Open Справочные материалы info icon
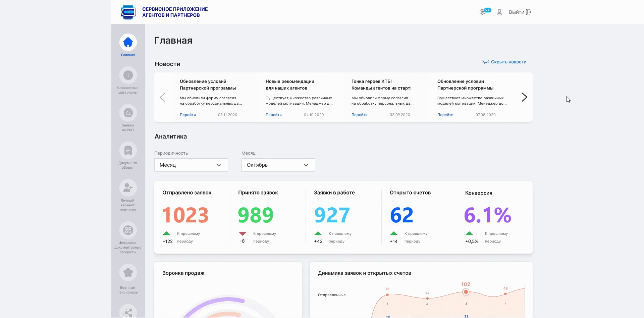Image resolution: width=644 pixels, height=318 pixels. pyautogui.click(x=128, y=75)
